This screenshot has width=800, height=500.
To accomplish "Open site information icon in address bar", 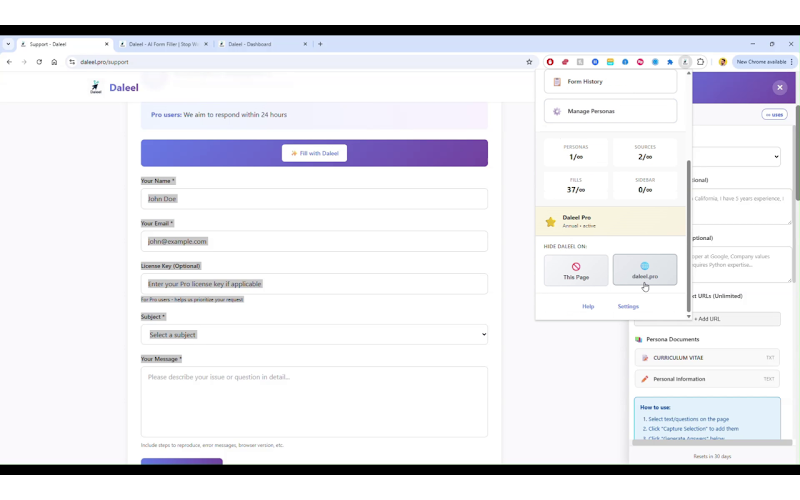I will pos(72,62).
